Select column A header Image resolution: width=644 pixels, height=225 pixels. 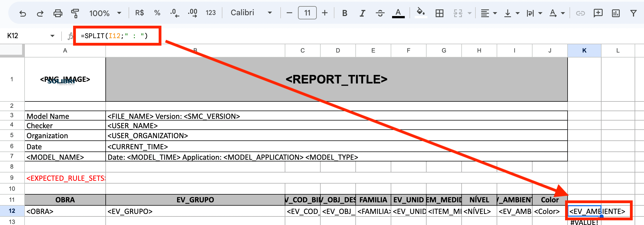pos(65,51)
